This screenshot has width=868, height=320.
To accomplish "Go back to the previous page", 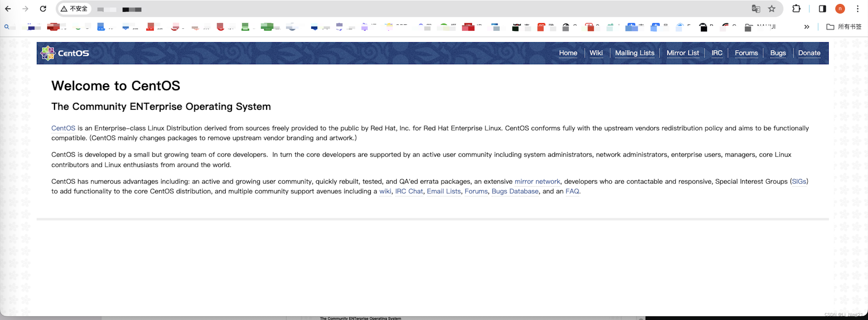I will [x=8, y=9].
